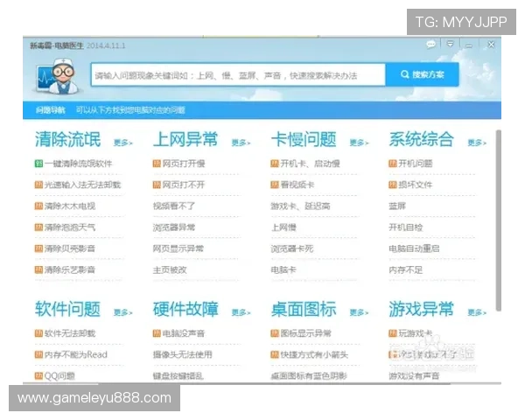Image resolution: width=525 pixels, height=420 pixels.
Task: Click the search box for problem keywords
Action: (x=238, y=74)
